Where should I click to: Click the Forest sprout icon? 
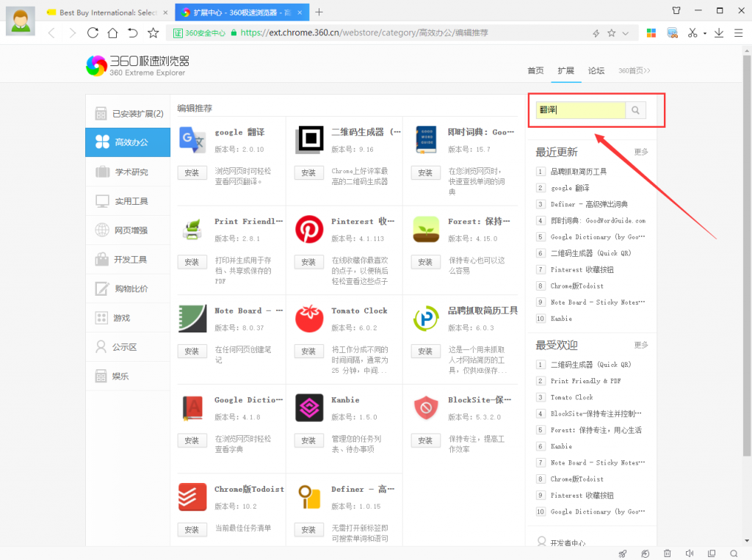point(426,229)
